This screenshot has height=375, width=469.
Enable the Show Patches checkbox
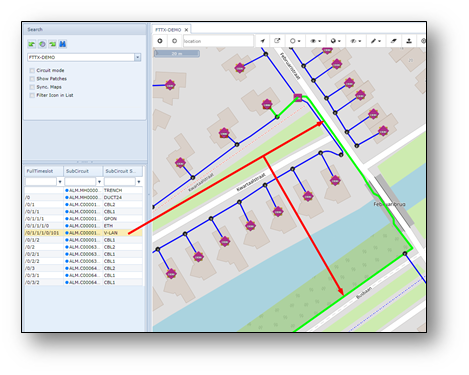[32, 79]
